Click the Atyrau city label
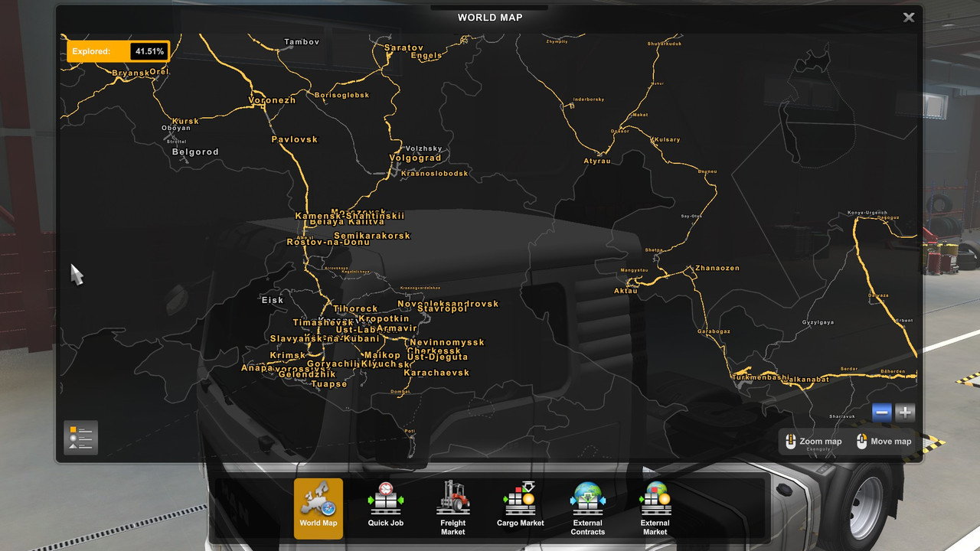 [x=597, y=161]
